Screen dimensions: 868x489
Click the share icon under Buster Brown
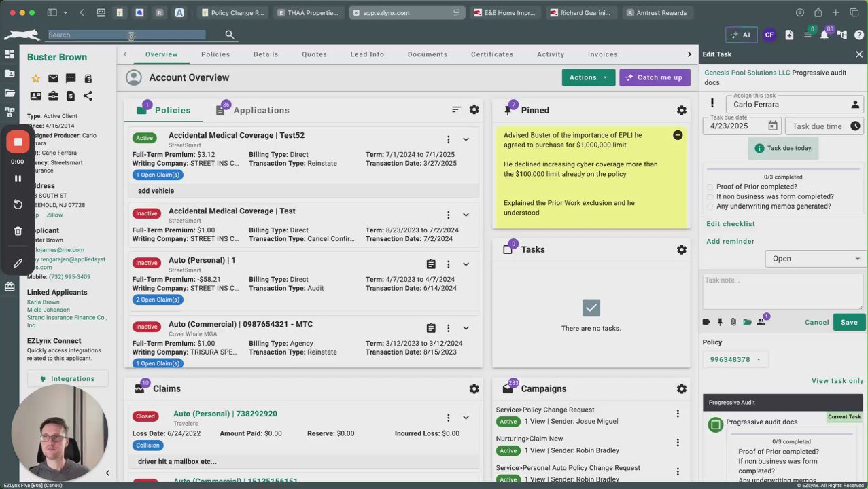point(88,96)
